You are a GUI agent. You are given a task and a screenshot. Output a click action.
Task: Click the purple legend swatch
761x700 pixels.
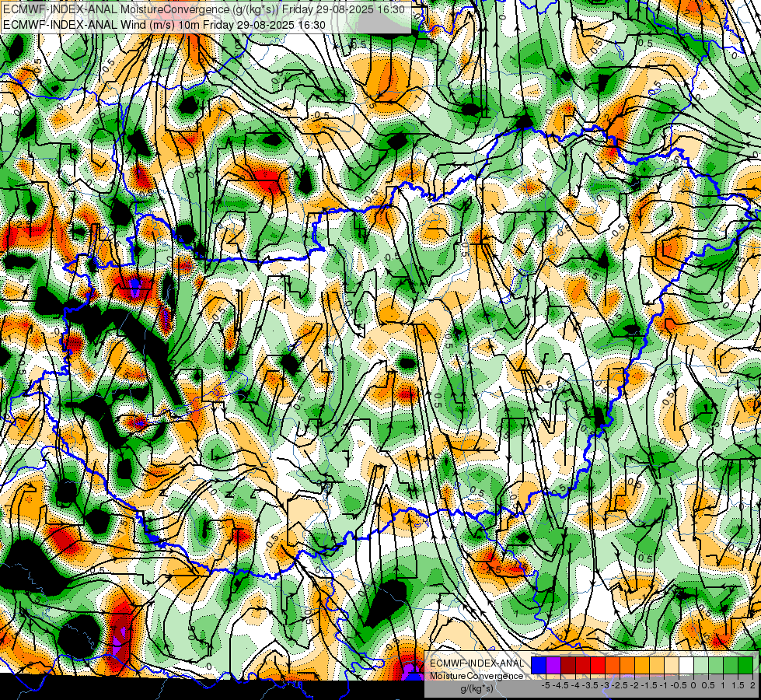point(553,666)
